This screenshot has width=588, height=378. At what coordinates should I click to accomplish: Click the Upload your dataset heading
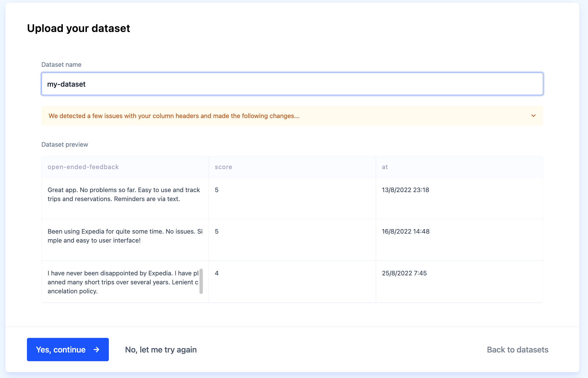click(x=79, y=28)
